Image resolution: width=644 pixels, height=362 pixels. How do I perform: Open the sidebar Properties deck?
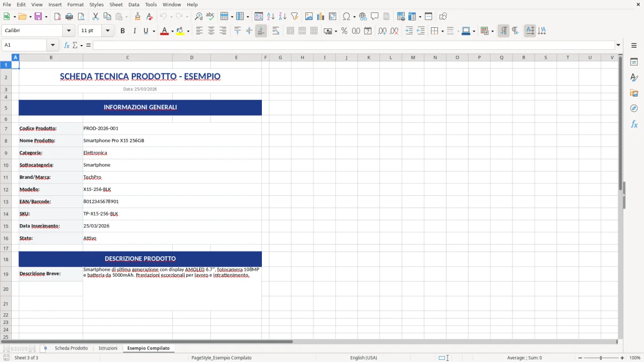point(634,62)
